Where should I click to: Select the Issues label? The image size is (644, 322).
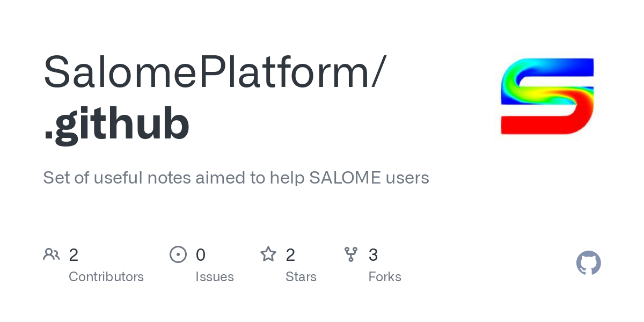[215, 277]
